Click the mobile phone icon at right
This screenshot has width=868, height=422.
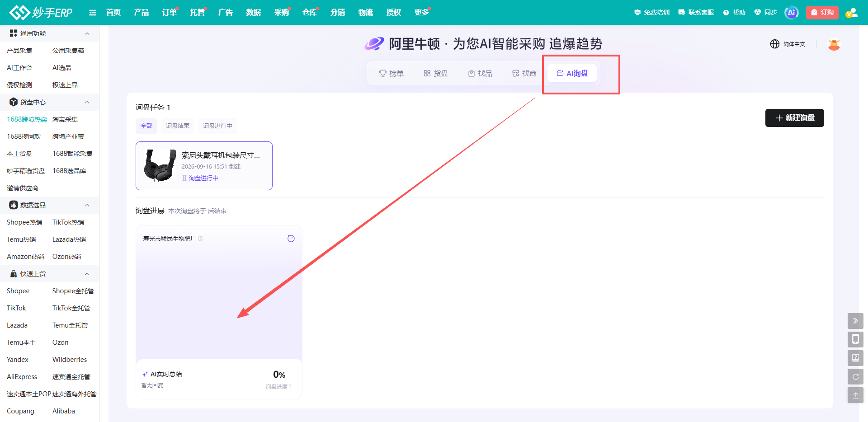point(855,339)
